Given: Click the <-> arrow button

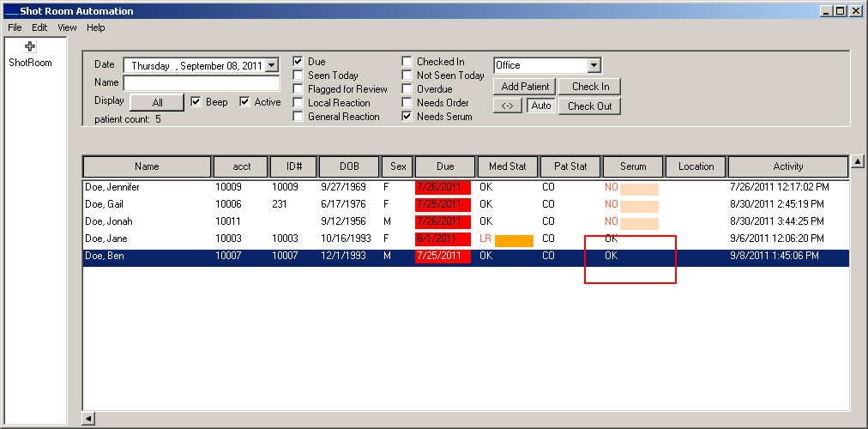Looking at the screenshot, I should click(507, 106).
